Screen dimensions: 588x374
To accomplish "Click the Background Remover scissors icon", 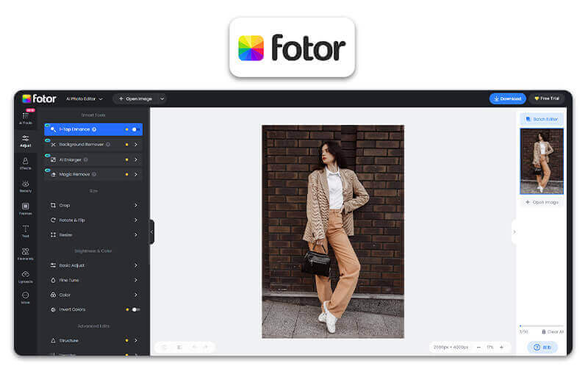I will (x=53, y=144).
